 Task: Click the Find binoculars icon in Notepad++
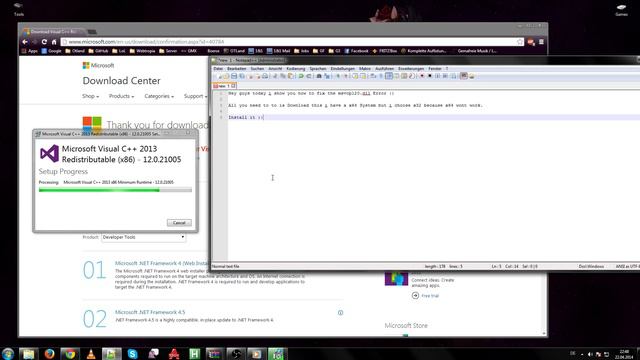[x=319, y=76]
